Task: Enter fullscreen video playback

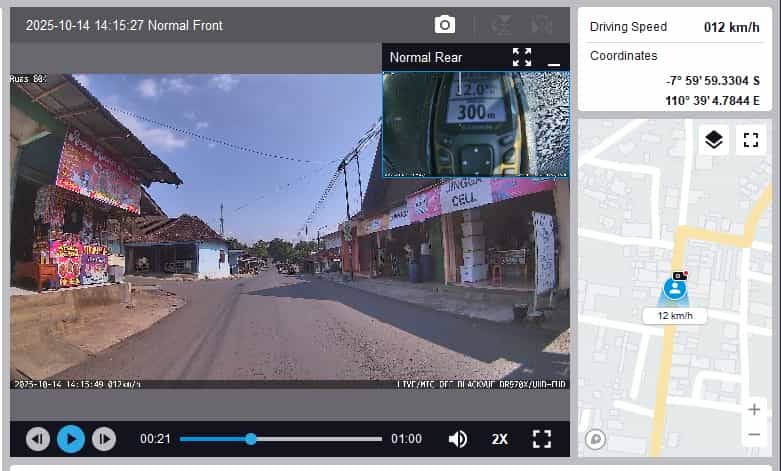Action: 542,438
